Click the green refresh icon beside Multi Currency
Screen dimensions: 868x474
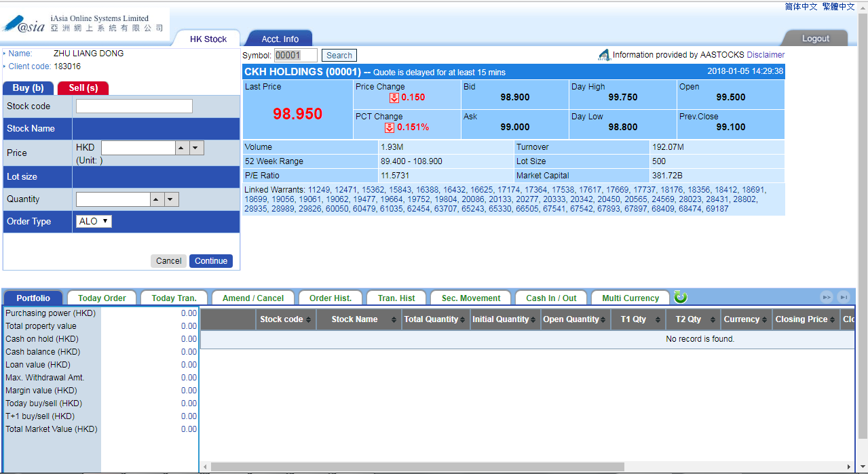(x=681, y=297)
